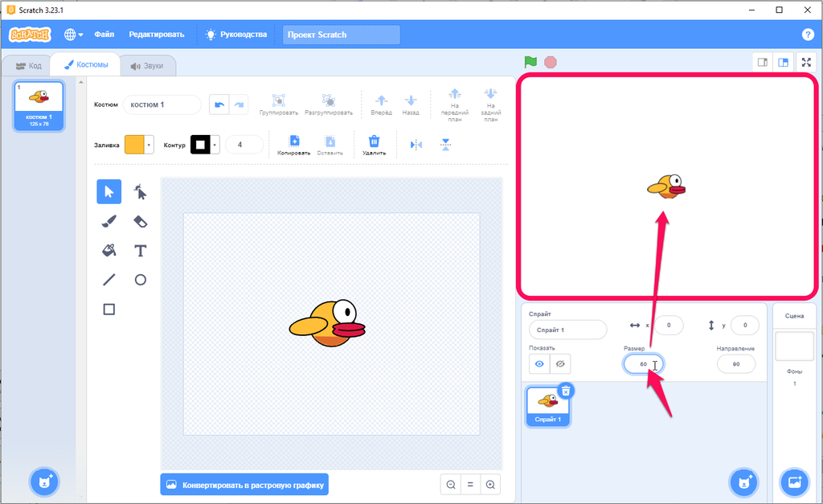The height and width of the screenshot is (504, 823).
Task: Switch to large stage layout
Action: 783,63
